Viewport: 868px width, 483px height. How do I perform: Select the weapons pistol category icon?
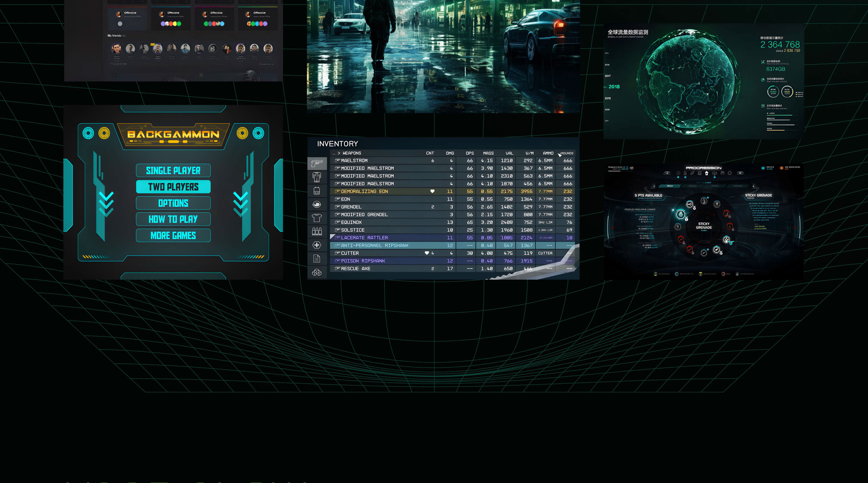pyautogui.click(x=317, y=164)
